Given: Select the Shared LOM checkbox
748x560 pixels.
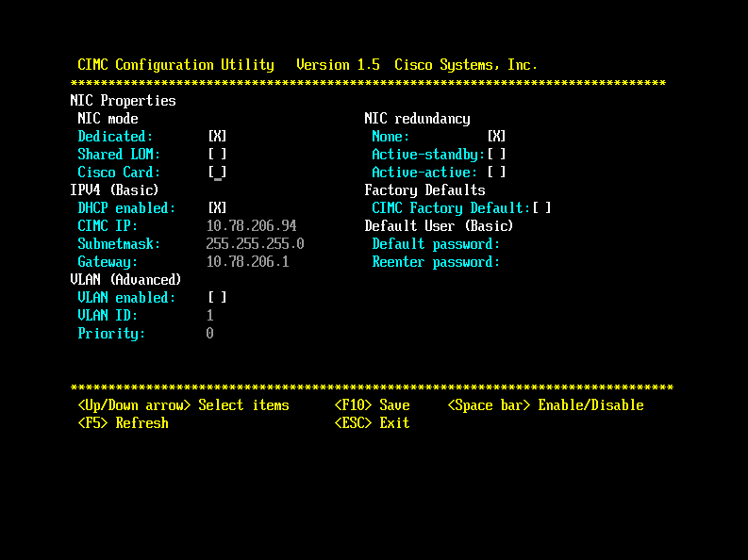Looking at the screenshot, I should pos(217,154).
